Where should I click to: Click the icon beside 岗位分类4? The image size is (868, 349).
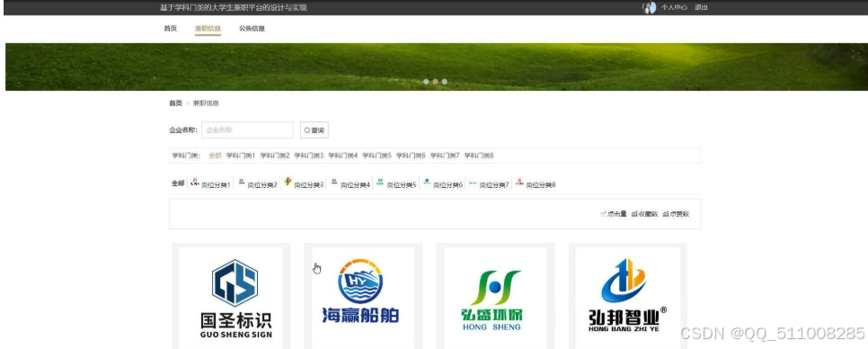tap(333, 181)
